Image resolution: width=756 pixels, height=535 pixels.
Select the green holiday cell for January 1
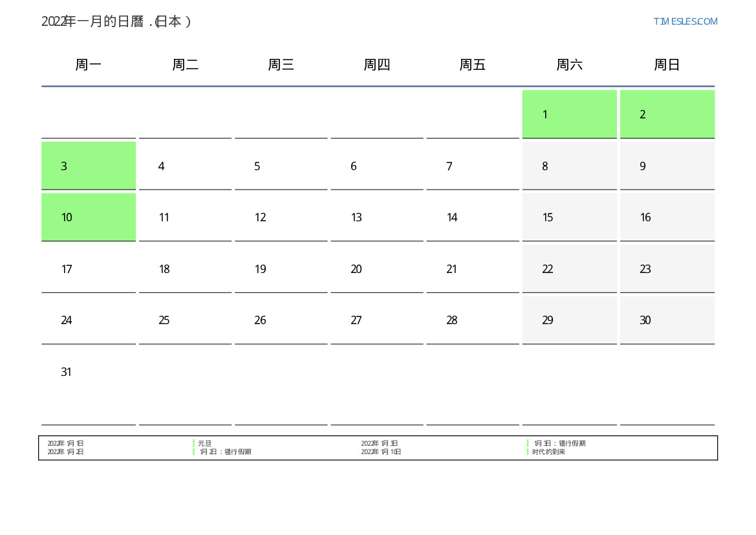(x=569, y=115)
